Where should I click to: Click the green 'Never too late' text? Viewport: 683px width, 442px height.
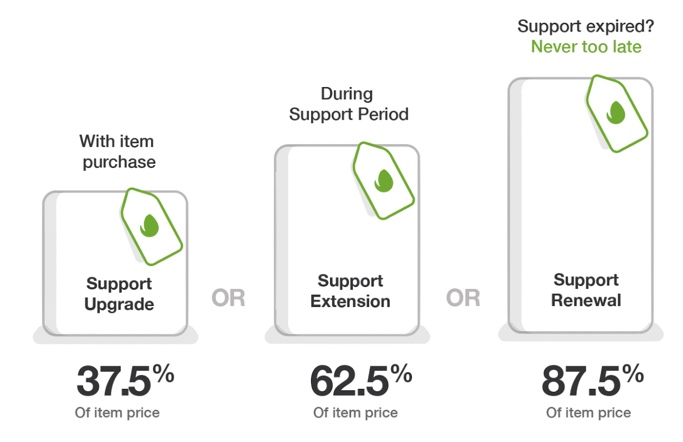click(586, 47)
